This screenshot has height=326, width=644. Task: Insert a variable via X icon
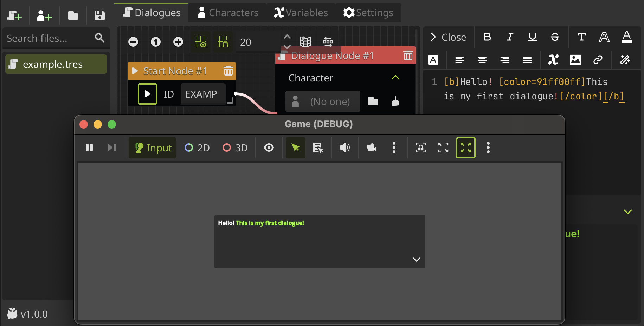click(x=553, y=60)
